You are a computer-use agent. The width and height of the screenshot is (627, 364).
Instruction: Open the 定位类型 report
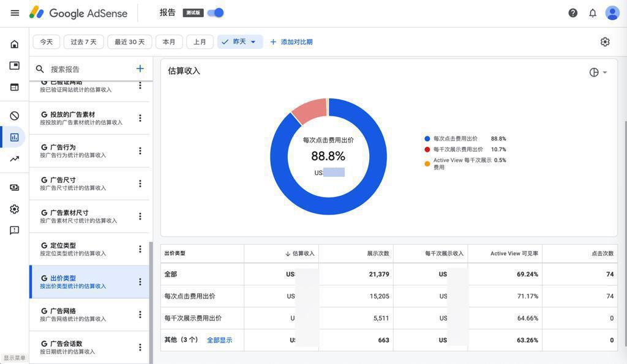point(89,250)
